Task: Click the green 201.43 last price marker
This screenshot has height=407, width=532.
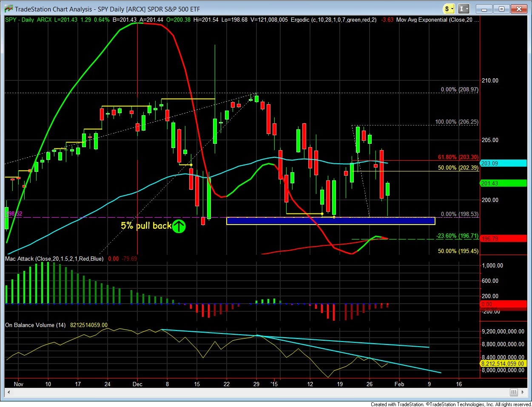Action: [503, 183]
